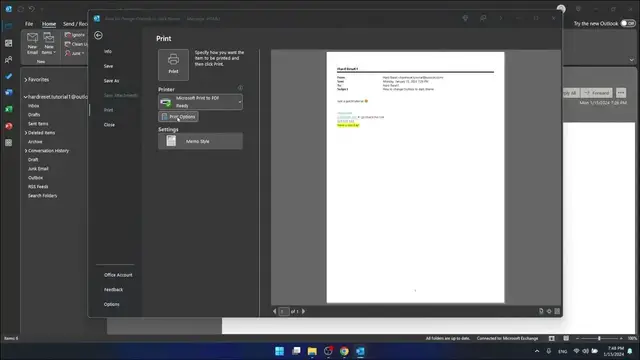
Task: Open Search Folders in folder list
Action: pos(42,196)
